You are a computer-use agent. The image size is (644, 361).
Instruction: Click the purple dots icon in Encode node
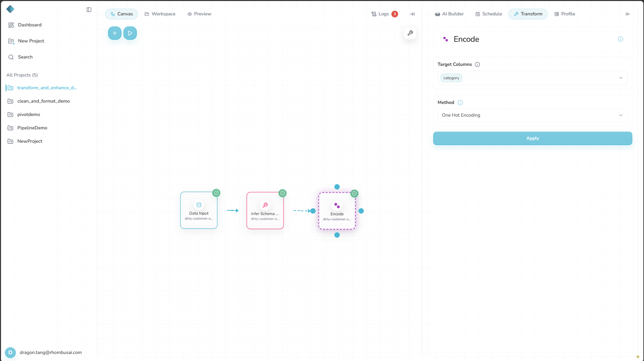pos(337,206)
